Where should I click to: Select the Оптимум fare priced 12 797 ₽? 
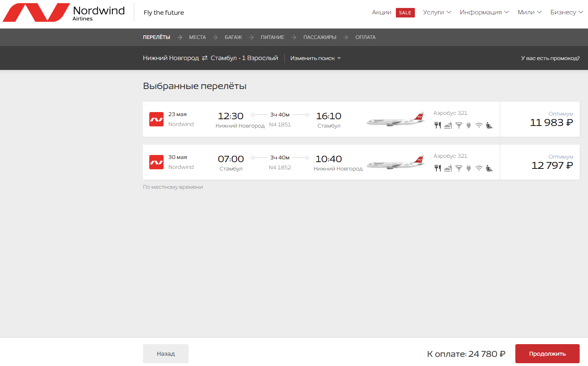pos(540,162)
